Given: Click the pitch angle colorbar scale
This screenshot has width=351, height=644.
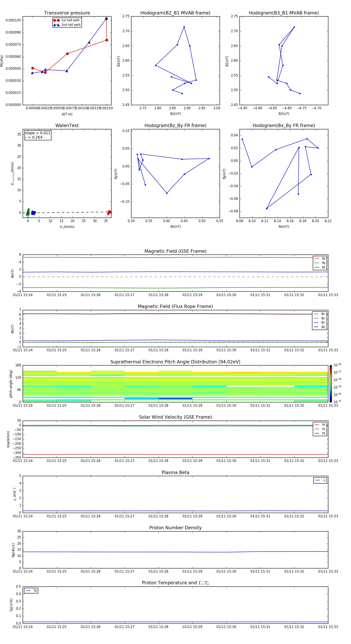Looking at the screenshot, I should 331,383.
